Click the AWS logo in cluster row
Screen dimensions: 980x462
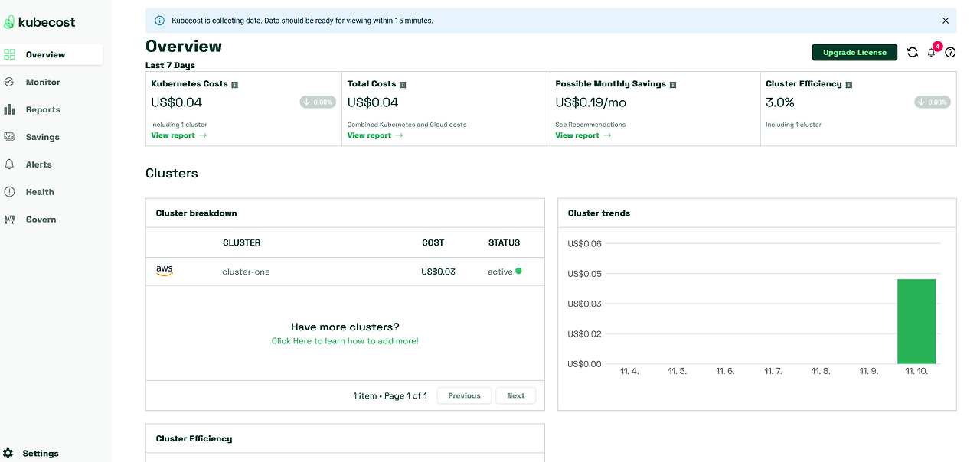pyautogui.click(x=165, y=272)
